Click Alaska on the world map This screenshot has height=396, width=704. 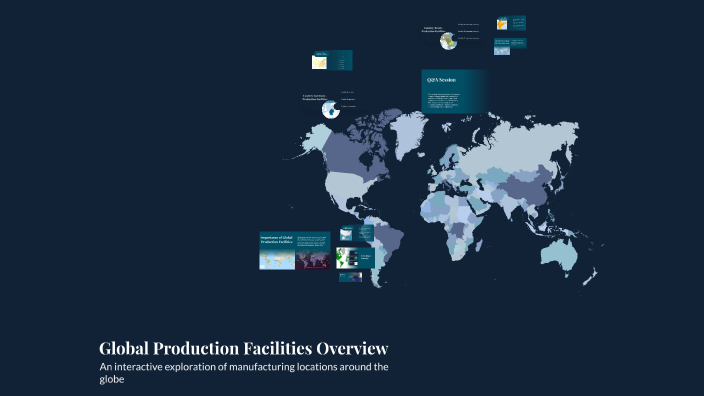pyautogui.click(x=317, y=139)
